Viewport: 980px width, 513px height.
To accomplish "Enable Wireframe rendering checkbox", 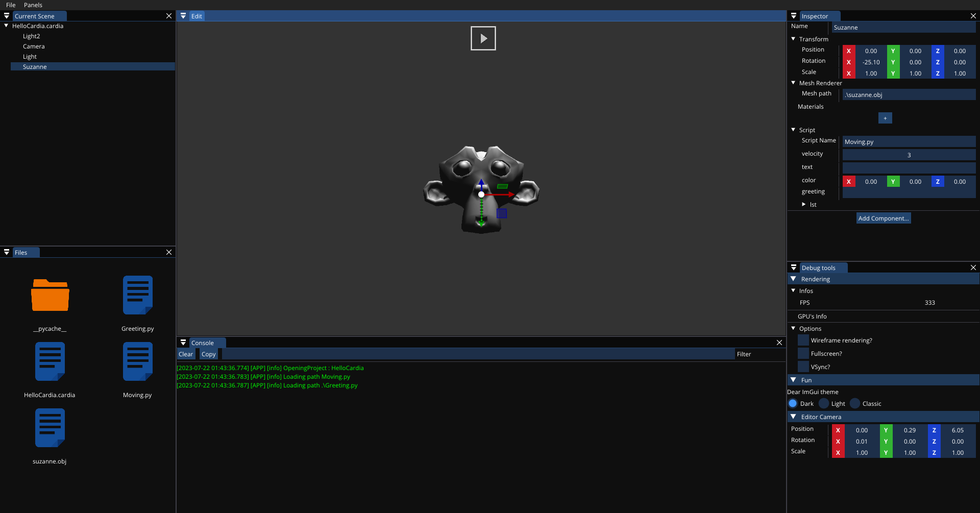I will (x=803, y=340).
